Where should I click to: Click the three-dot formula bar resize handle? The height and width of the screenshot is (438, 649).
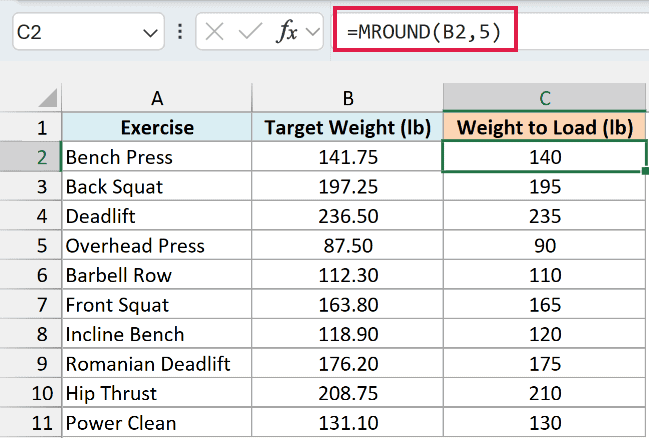(x=180, y=31)
